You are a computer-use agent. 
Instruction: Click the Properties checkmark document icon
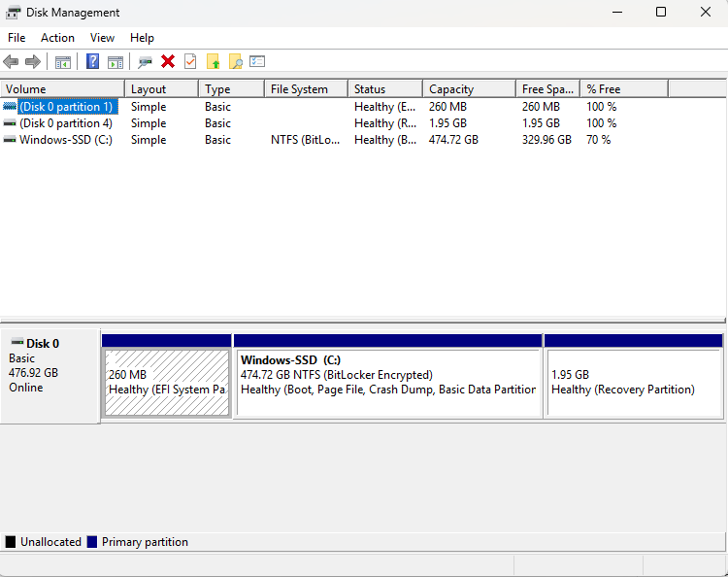click(190, 61)
